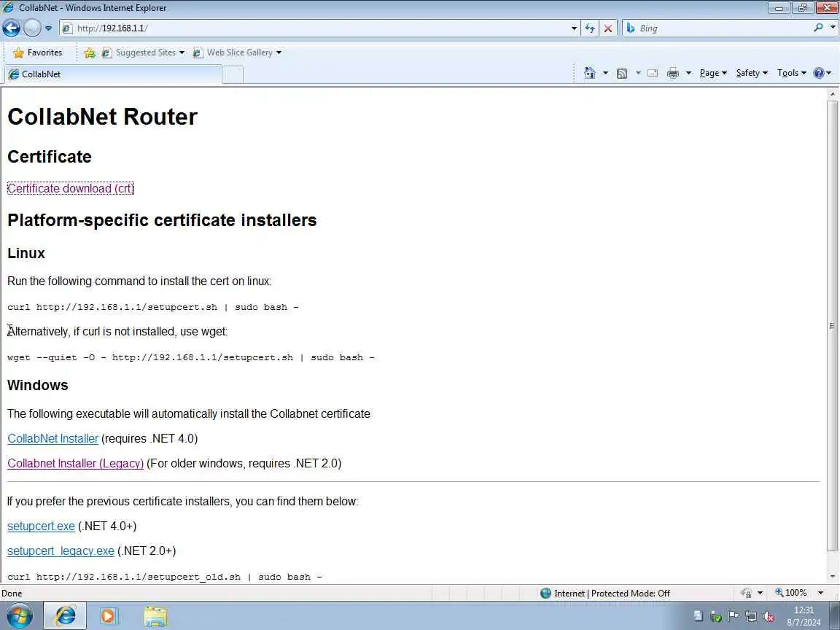The width and height of the screenshot is (840, 630).
Task: Click Internet Protected Mode status zone
Action: point(605,593)
